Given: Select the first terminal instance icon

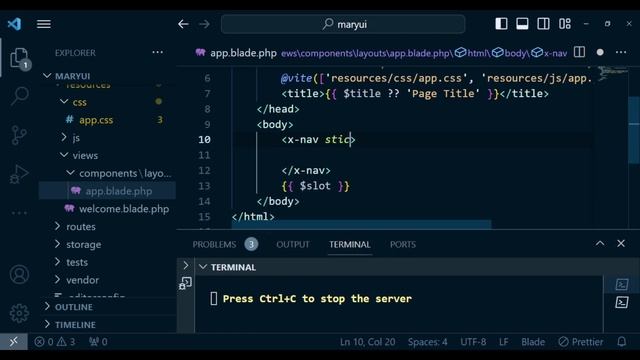Looking at the screenshot, I should [622, 284].
